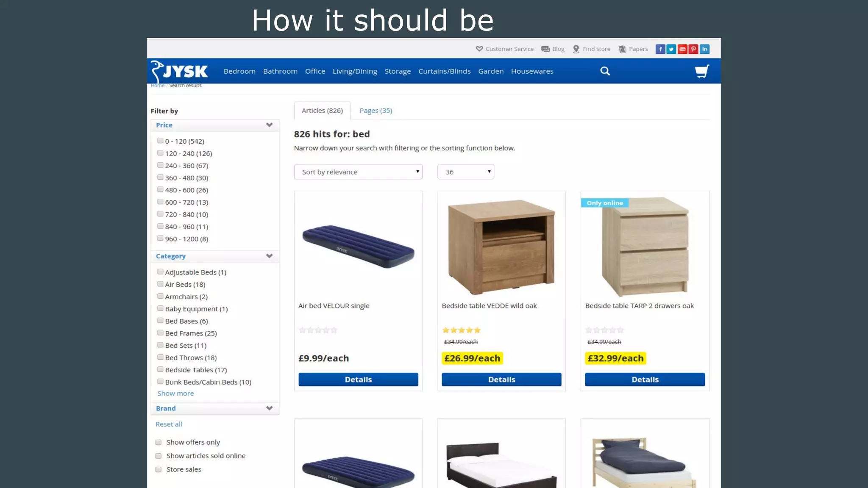The width and height of the screenshot is (868, 488).
Task: Open the Bedroom menu item
Action: 239,71
